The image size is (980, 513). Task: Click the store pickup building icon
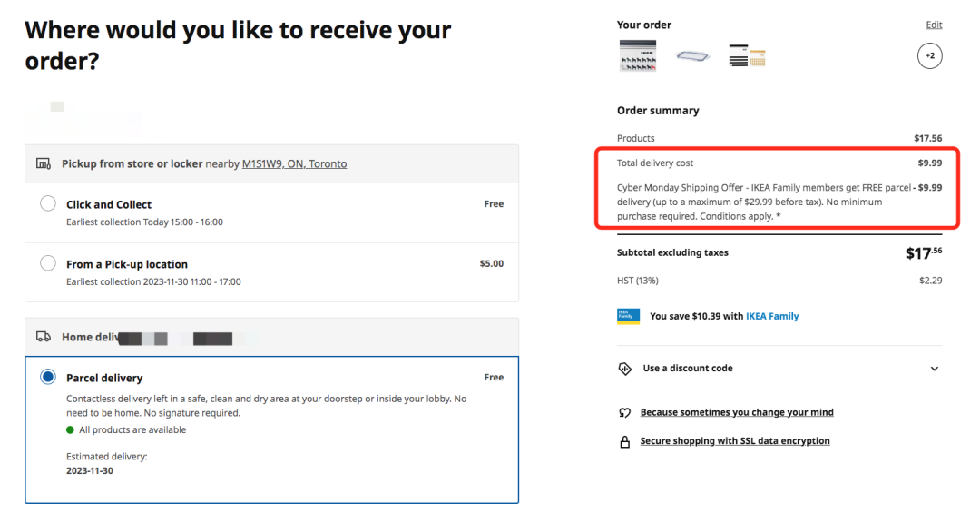point(44,164)
